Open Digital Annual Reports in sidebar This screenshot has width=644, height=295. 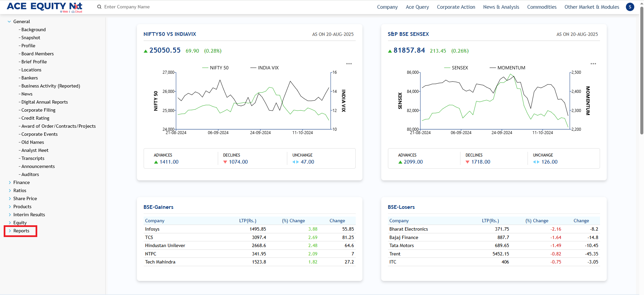coord(44,102)
